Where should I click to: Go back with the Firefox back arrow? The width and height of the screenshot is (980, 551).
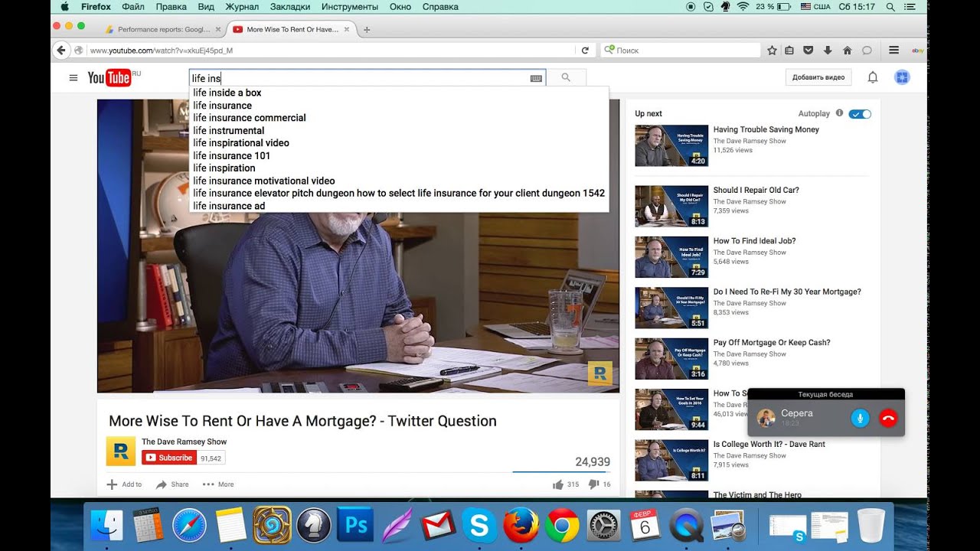click(x=61, y=51)
